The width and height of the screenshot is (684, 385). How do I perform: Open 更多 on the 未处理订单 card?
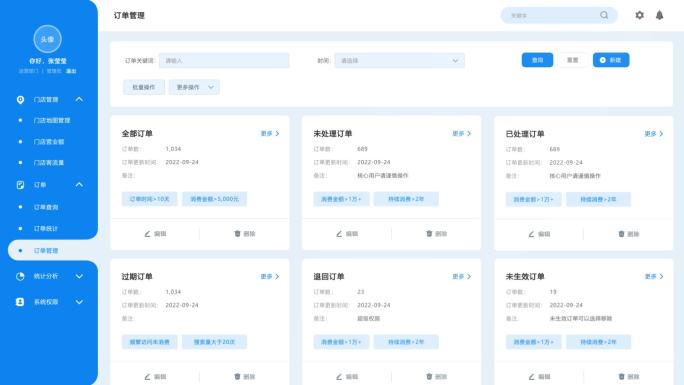coord(462,133)
